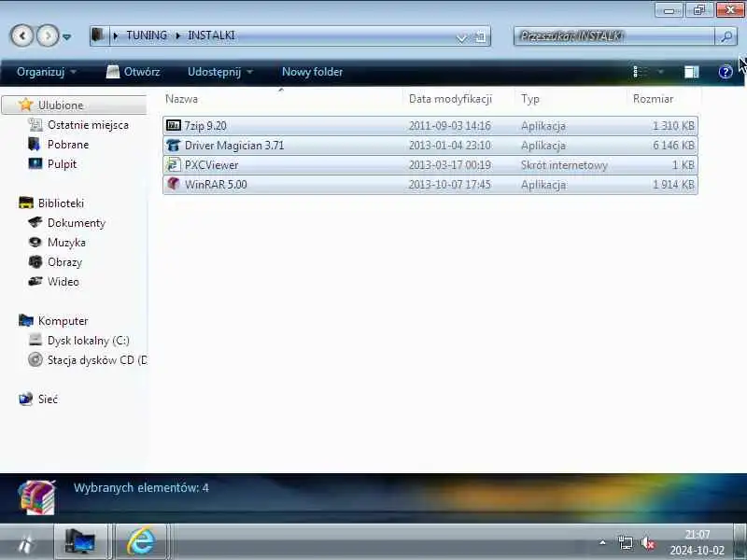This screenshot has width=747, height=560.
Task: Click the Sieć network icon
Action: 26,399
